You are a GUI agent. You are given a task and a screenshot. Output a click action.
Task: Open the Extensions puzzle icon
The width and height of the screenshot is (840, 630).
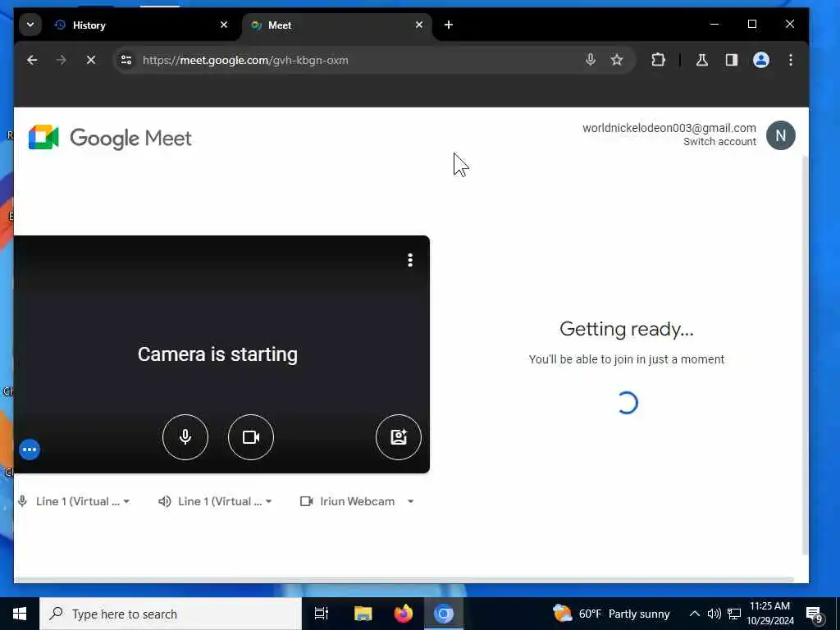click(x=658, y=60)
